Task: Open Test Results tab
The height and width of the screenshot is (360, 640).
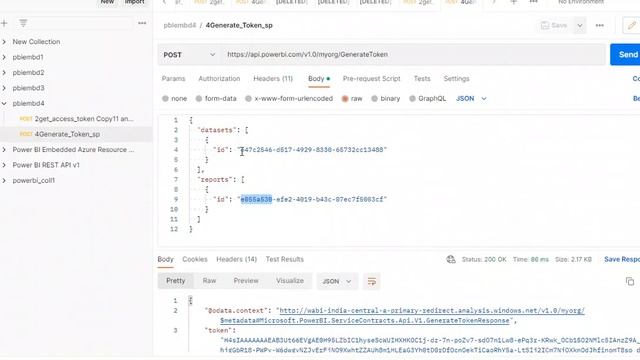Action: tap(284, 259)
